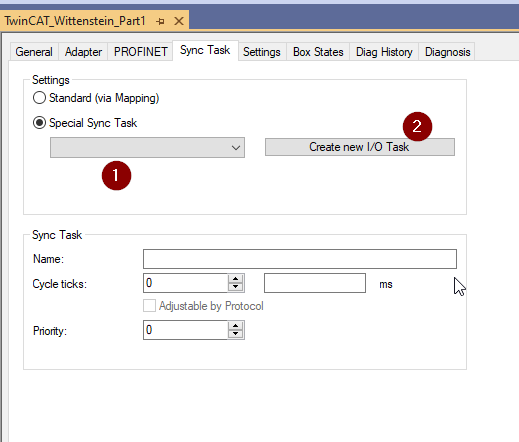Open the PROFINET tab

140,52
